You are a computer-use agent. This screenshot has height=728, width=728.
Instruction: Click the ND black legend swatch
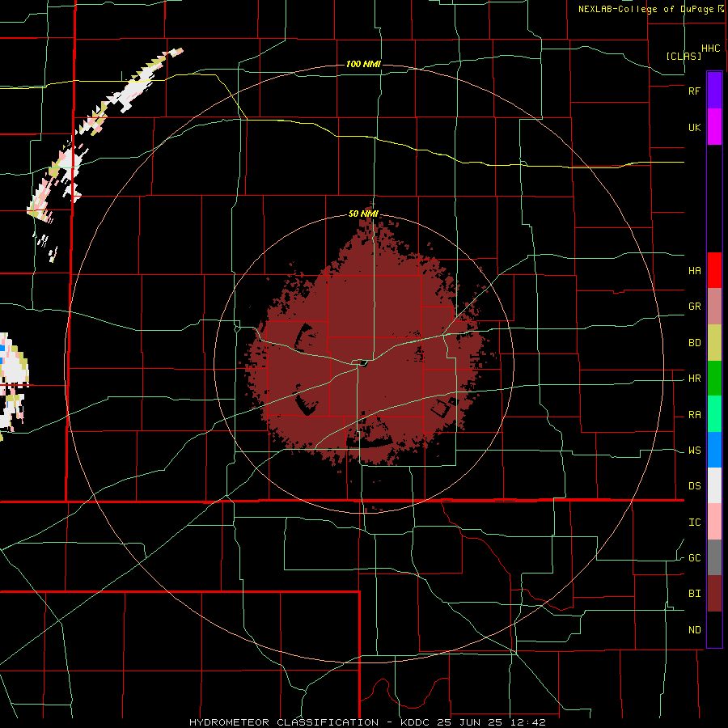click(x=714, y=629)
